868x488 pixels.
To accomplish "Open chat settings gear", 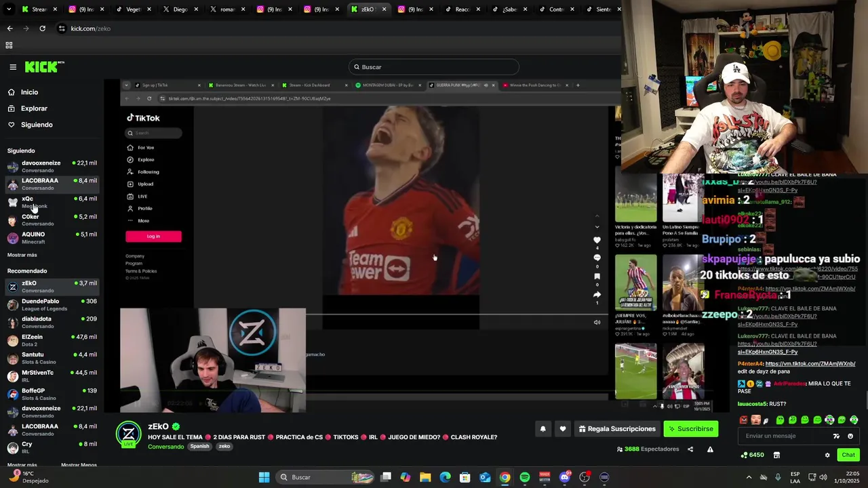I will 827,455.
